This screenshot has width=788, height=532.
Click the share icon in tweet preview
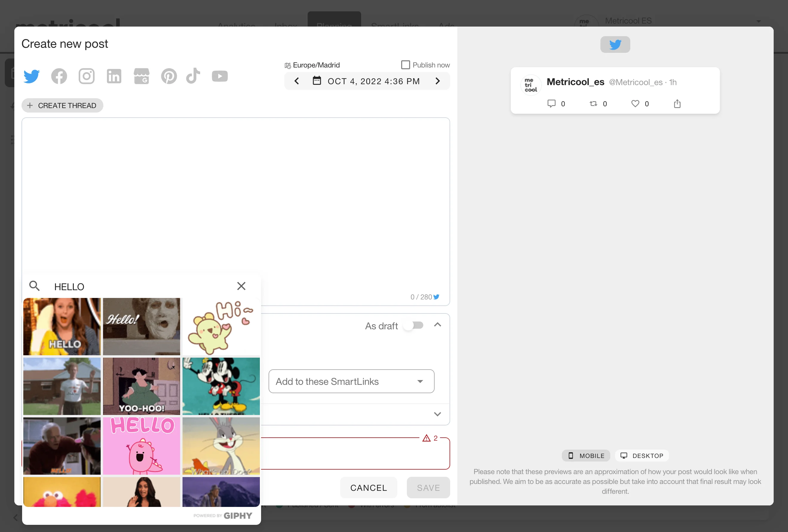click(x=677, y=104)
